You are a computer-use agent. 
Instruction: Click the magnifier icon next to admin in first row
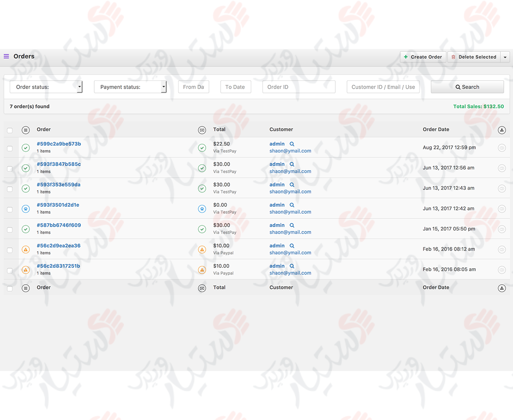[x=291, y=144]
